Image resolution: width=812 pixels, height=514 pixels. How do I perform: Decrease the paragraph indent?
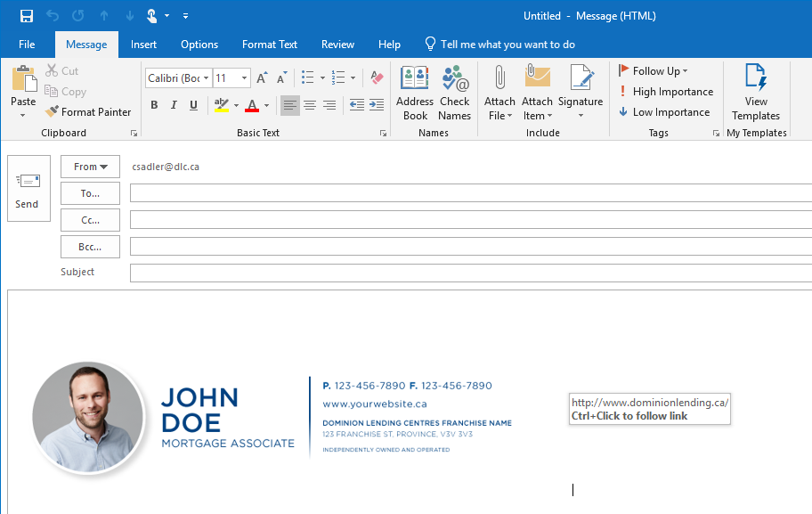click(357, 105)
